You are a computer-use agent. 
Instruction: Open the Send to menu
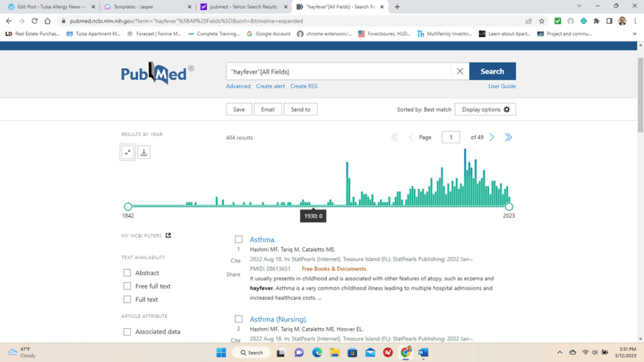pos(301,110)
